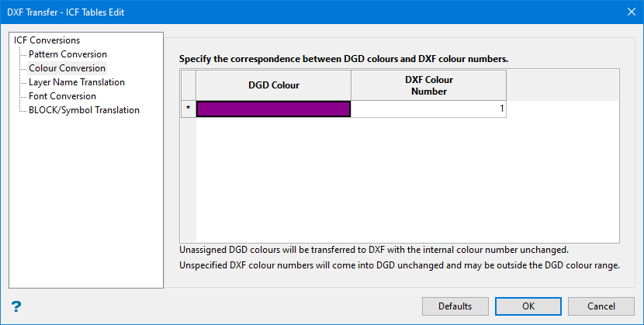Viewport: 644px width, 325px height.
Task: Open Pattern Conversion in the tree
Action: pyautogui.click(x=68, y=54)
